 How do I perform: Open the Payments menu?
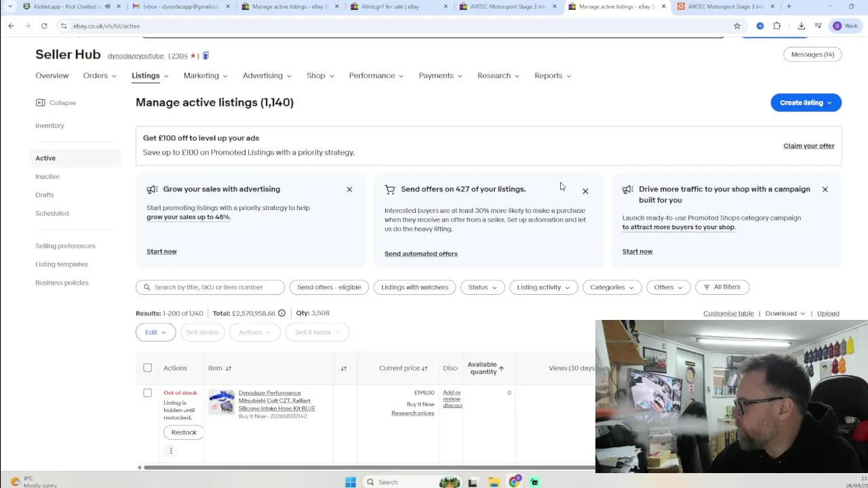(x=441, y=76)
